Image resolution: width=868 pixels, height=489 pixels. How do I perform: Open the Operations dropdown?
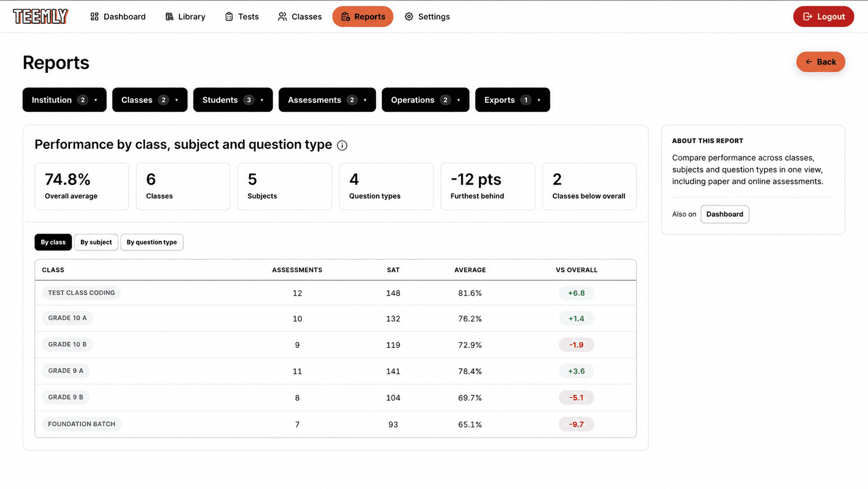(425, 100)
